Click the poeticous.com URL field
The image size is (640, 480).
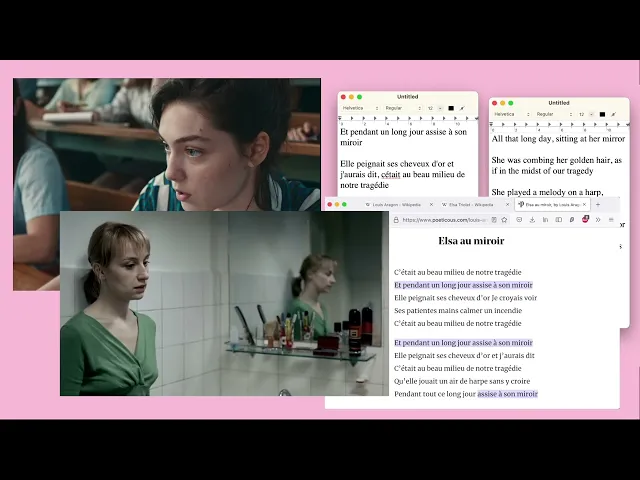[444, 220]
